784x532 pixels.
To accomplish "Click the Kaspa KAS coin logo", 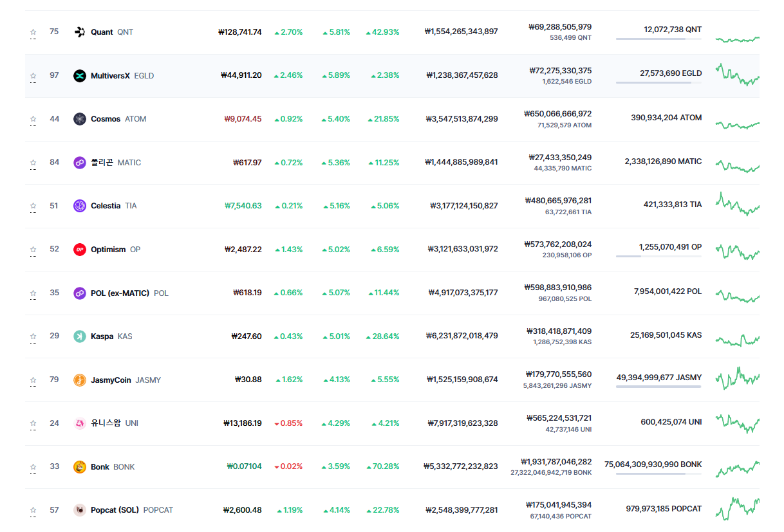I will coord(80,336).
